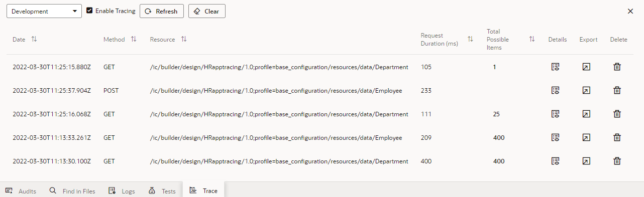Switch to the Logs tab

(x=122, y=191)
